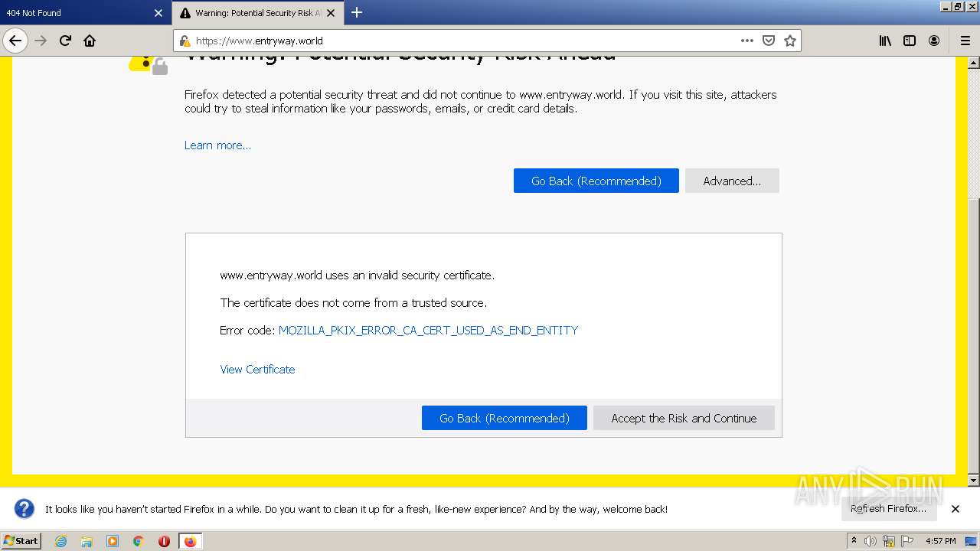This screenshot has width=980, height=551.
Task: Open the page actions three-dots menu
Action: tap(747, 41)
